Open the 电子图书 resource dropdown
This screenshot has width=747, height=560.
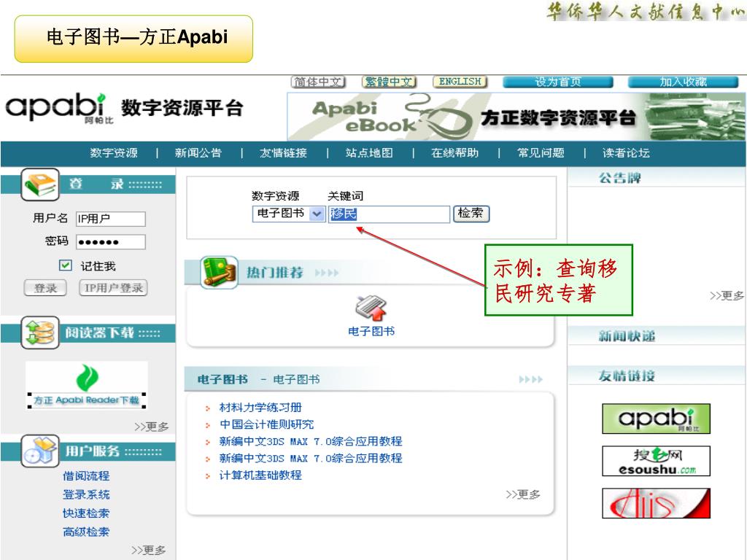288,214
